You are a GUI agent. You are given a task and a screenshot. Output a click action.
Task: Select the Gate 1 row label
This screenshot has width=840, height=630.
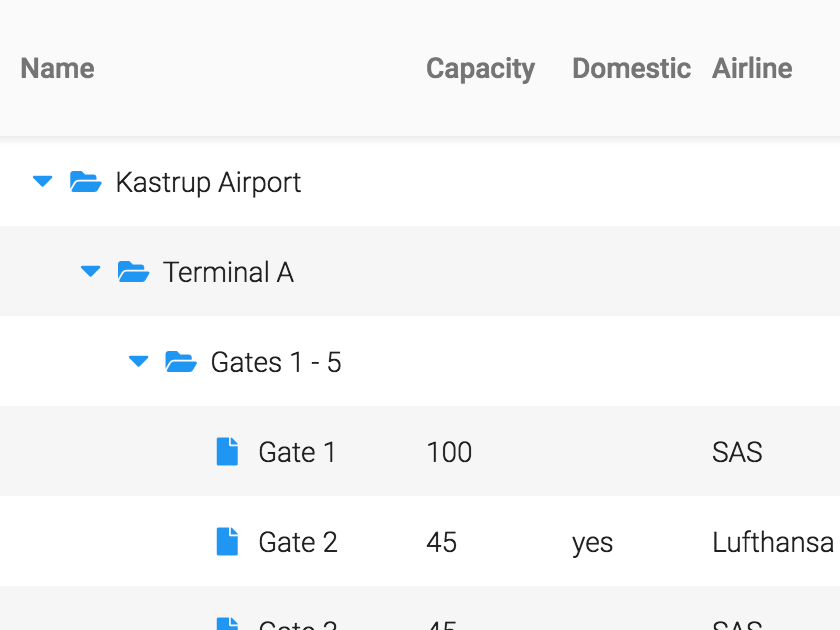(297, 452)
